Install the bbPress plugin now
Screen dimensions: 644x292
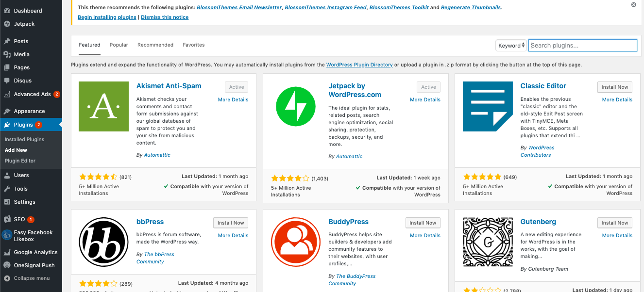(x=231, y=223)
